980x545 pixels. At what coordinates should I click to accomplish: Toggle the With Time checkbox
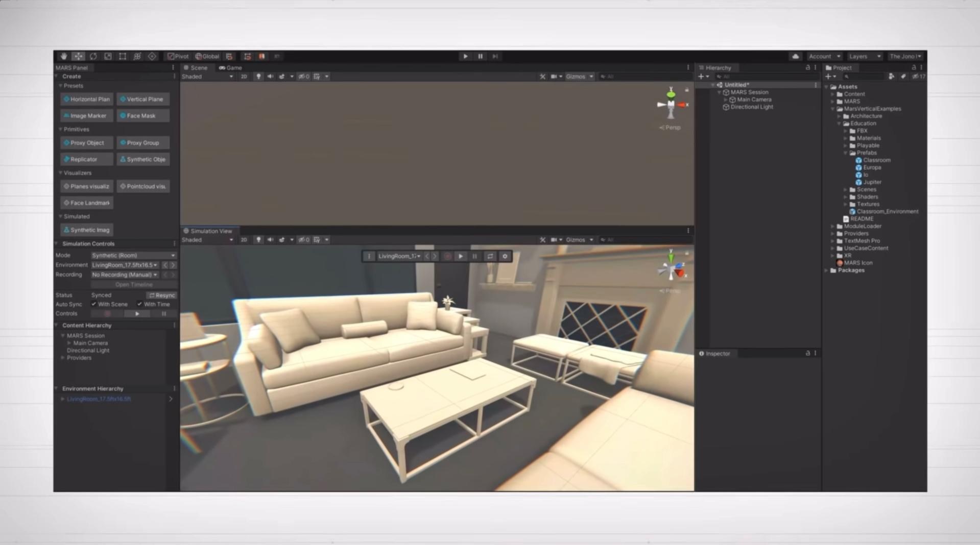point(139,304)
